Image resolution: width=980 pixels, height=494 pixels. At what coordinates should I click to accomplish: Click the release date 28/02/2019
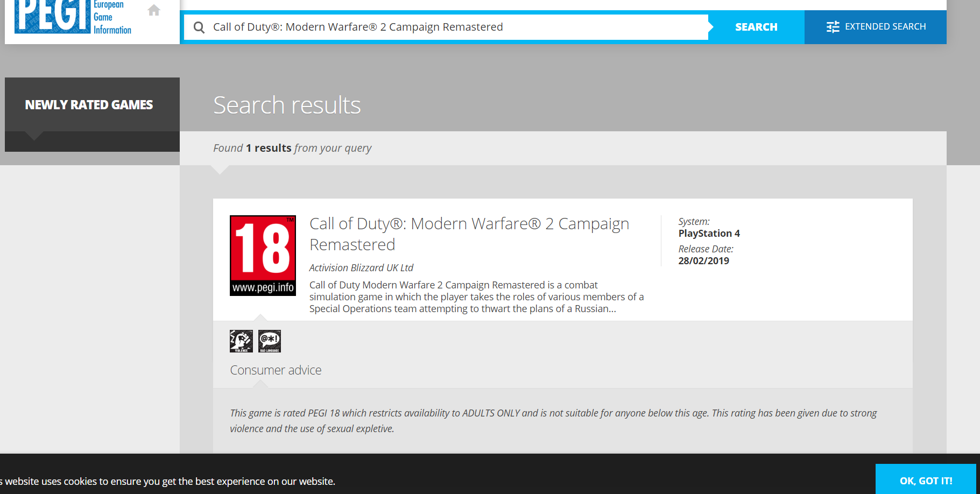tap(703, 261)
